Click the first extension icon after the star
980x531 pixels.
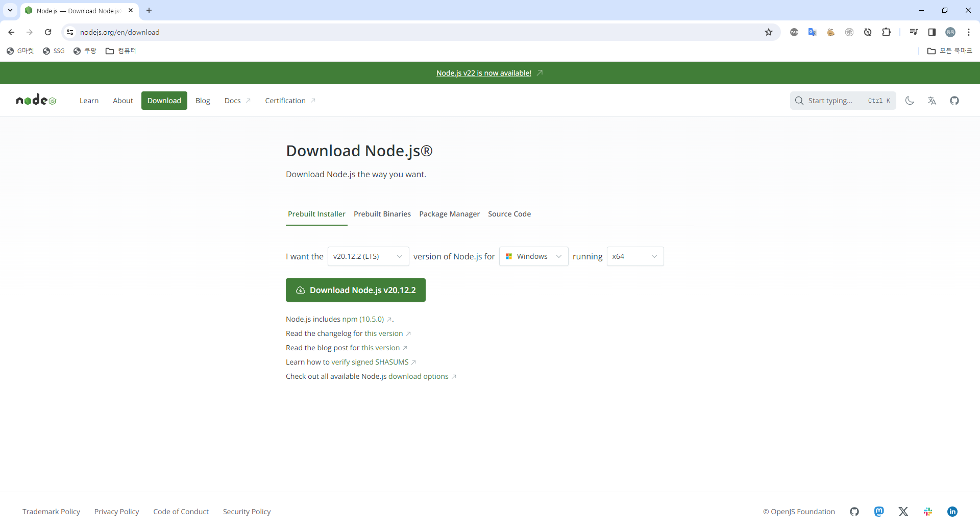(x=794, y=32)
